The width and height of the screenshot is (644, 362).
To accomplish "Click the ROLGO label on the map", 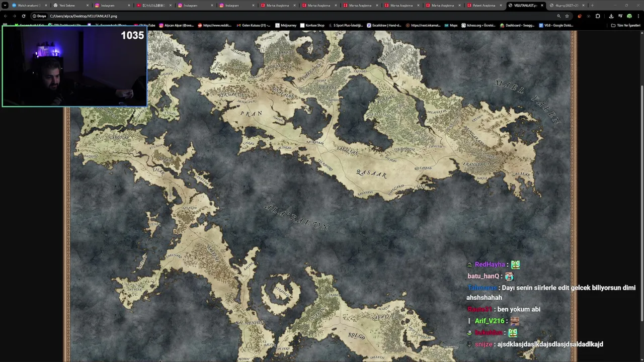I will [356, 336].
